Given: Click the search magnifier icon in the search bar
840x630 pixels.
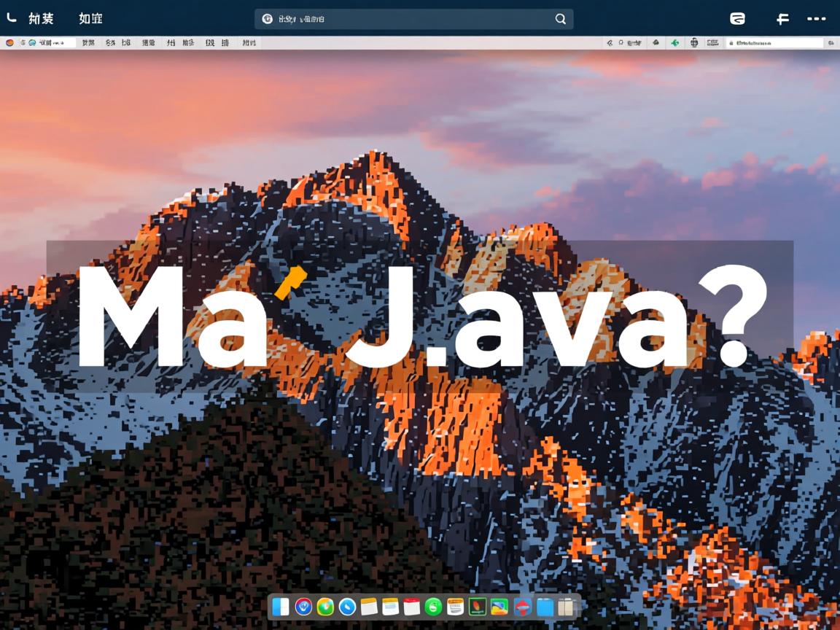Looking at the screenshot, I should pyautogui.click(x=559, y=19).
